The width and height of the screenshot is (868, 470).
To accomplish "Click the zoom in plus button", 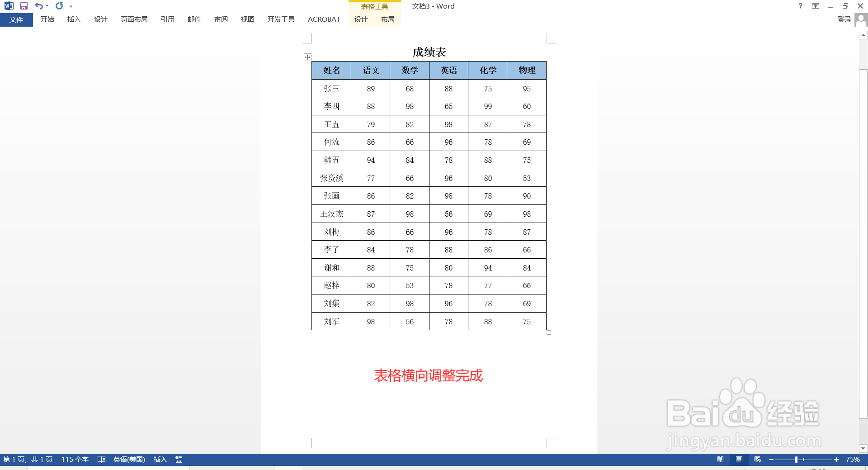I will [836, 460].
